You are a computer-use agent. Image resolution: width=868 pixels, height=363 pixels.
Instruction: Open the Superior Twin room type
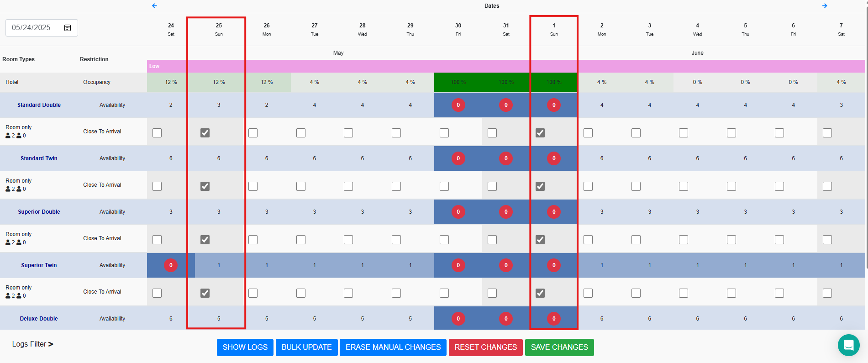tap(39, 265)
